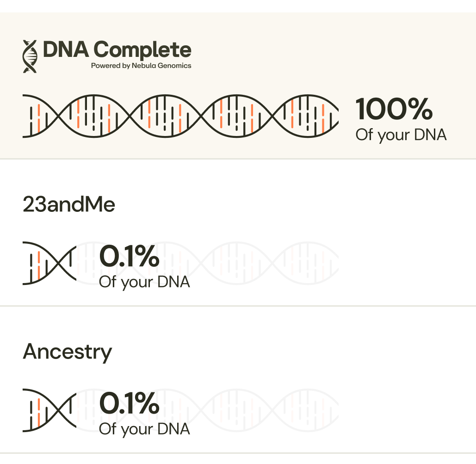The width and height of the screenshot is (476, 464).
Task: Select the Ancestry heading
Action: point(68,352)
